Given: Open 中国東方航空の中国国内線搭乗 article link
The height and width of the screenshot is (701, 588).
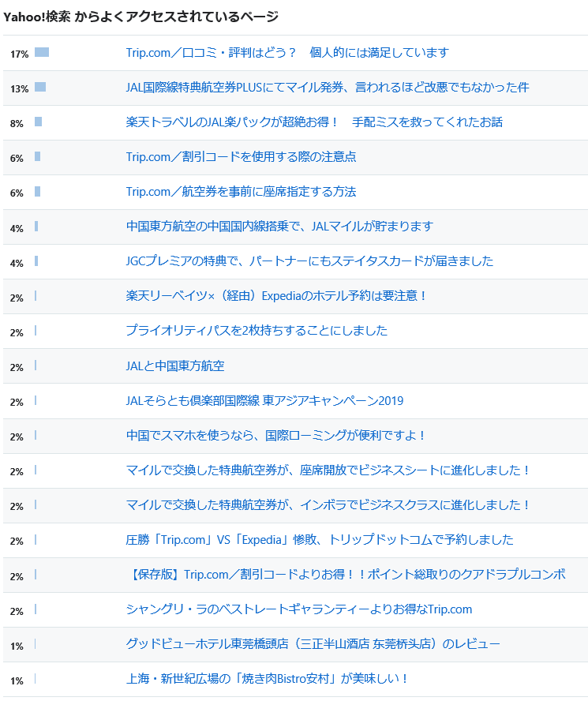Looking at the screenshot, I should 279,227.
